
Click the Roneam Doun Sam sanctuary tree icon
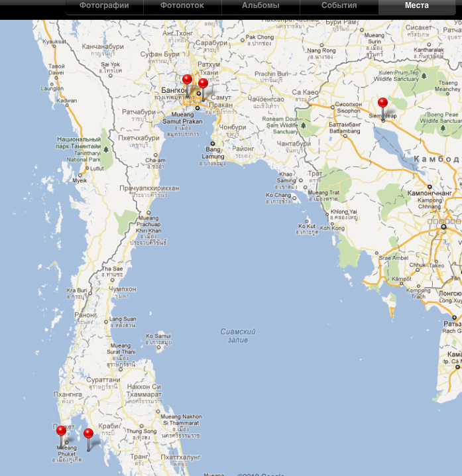pos(303,124)
